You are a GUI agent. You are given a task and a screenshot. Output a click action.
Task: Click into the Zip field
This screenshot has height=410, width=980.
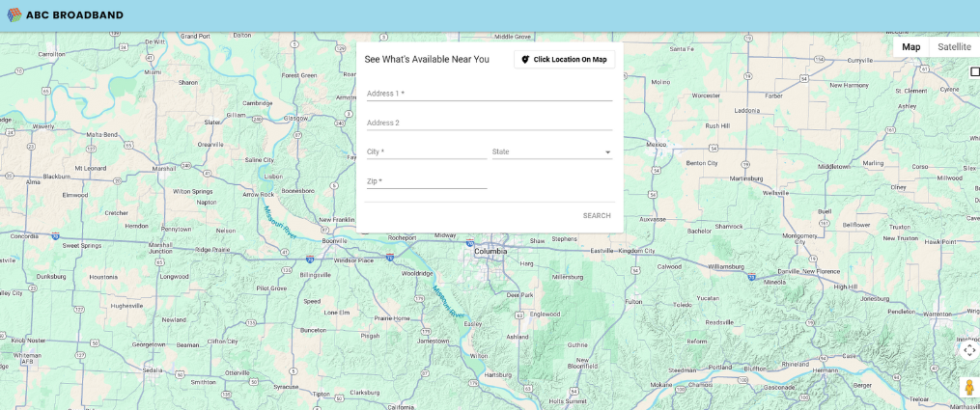click(426, 181)
